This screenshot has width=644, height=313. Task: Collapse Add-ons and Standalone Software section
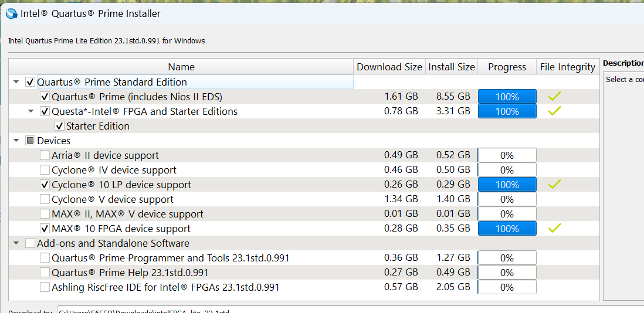tap(16, 243)
